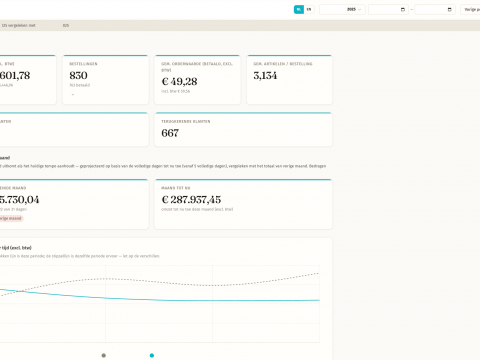480x360 pixels.
Task: Switch language to EN
Action: point(309,9)
